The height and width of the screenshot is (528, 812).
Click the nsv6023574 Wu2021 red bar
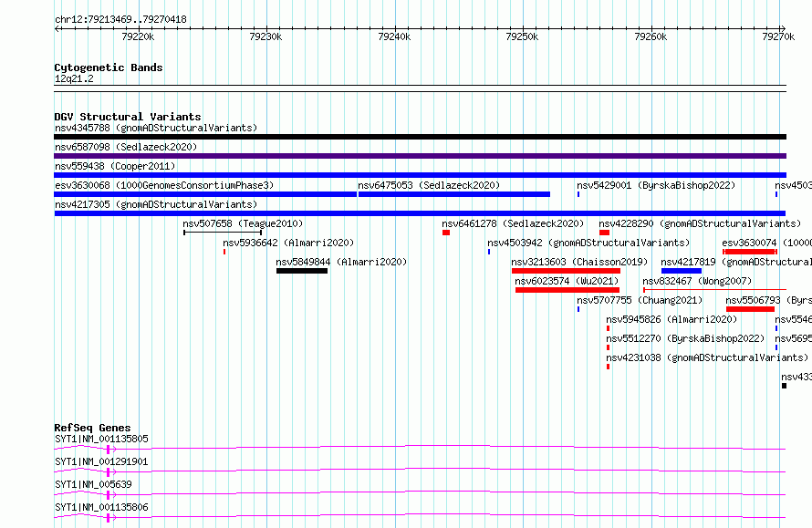(567, 290)
